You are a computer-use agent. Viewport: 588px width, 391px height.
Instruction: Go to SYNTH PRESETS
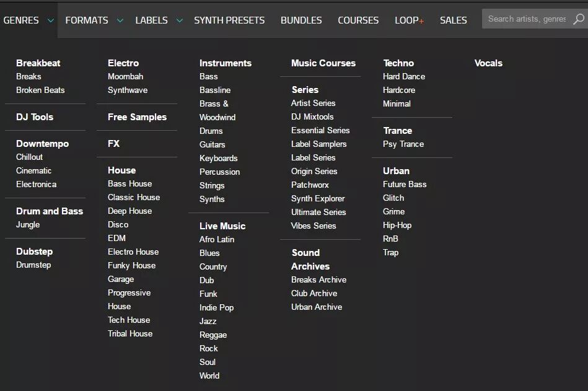[229, 20]
